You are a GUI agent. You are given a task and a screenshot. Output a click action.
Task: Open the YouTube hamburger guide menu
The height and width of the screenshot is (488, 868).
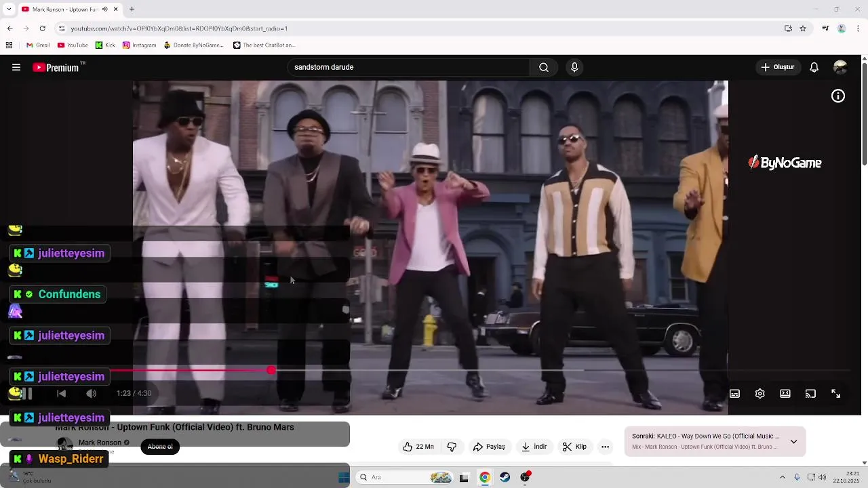[16, 67]
